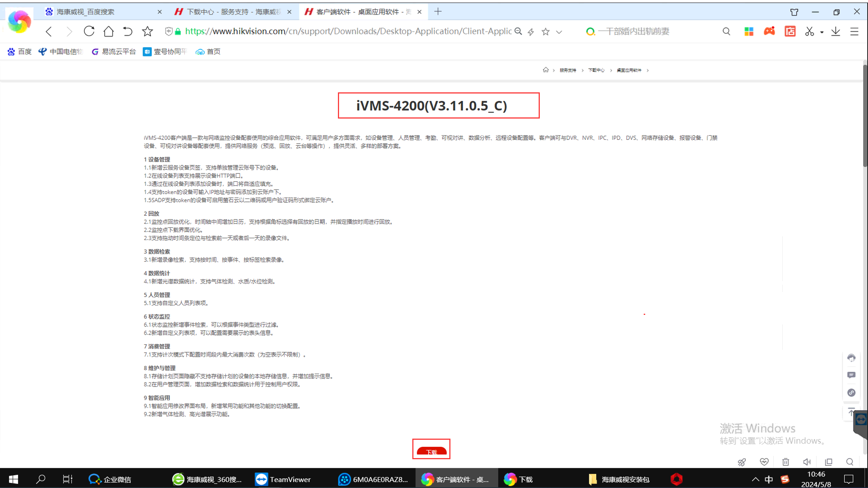Open the screenshot scissors tool
The image size is (868, 488).
coord(809,31)
